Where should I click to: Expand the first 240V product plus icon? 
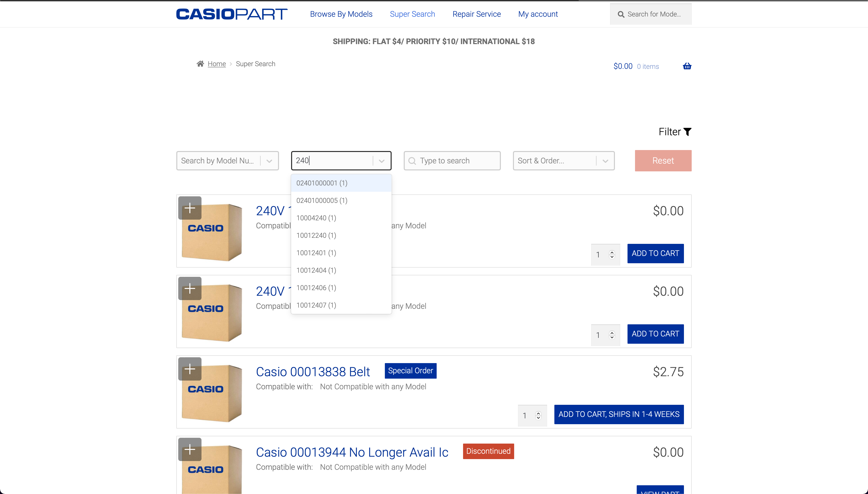click(x=190, y=208)
